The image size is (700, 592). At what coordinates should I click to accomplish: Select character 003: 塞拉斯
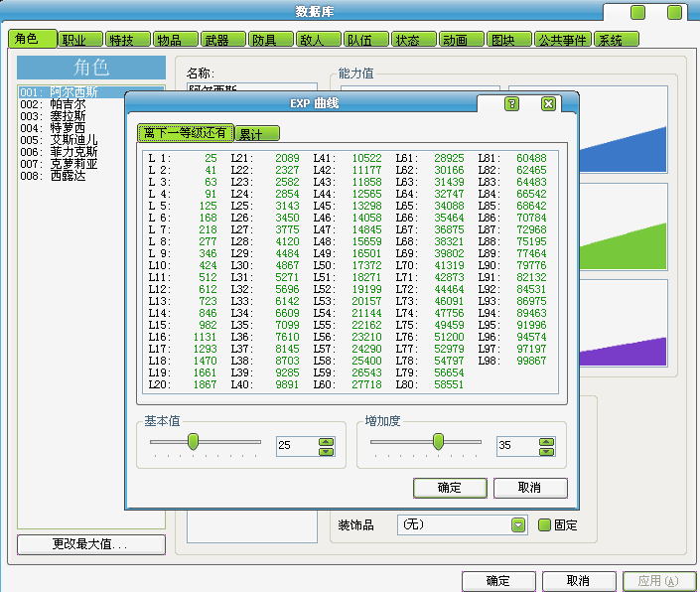pos(71,116)
